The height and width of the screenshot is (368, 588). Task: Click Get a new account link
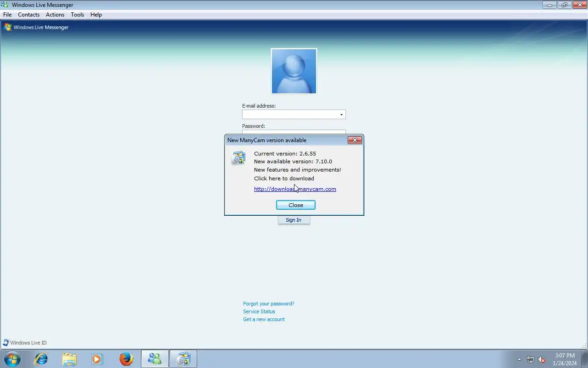[x=264, y=319]
